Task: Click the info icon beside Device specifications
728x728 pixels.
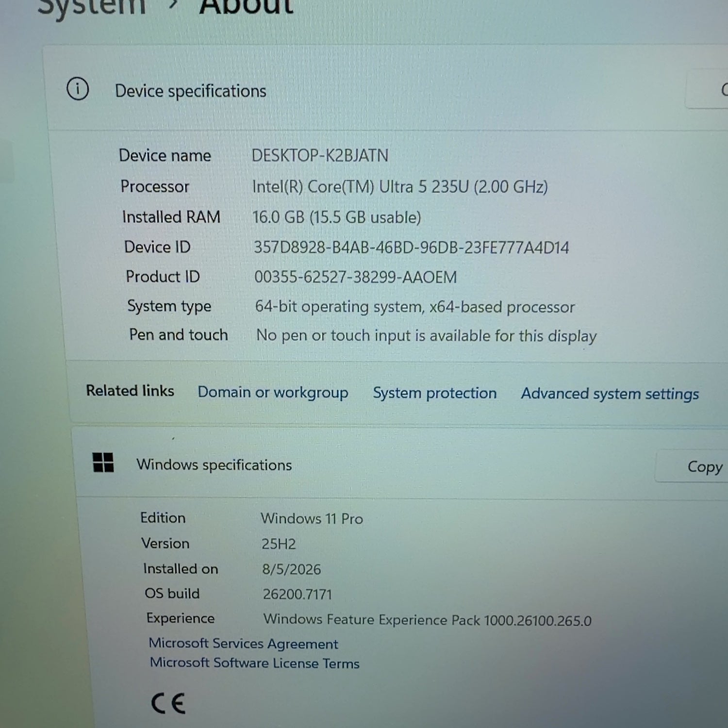Action: tap(78, 89)
